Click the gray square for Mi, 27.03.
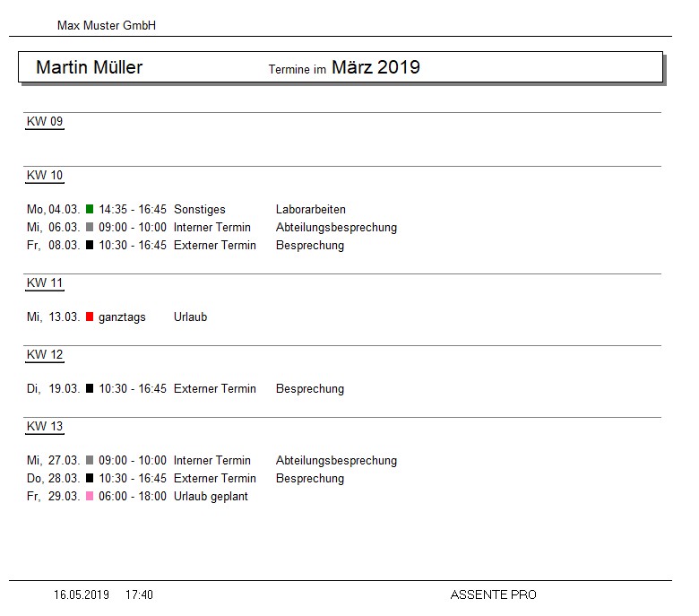Image resolution: width=699 pixels, height=616 pixels. point(90,460)
